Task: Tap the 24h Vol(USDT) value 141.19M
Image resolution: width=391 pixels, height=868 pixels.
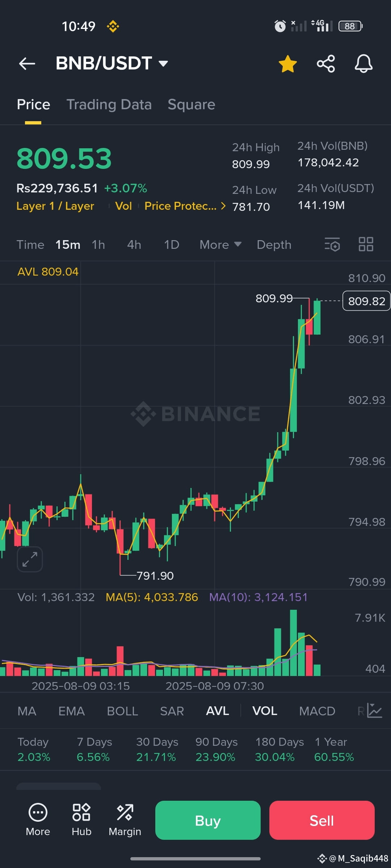Action: point(321,205)
